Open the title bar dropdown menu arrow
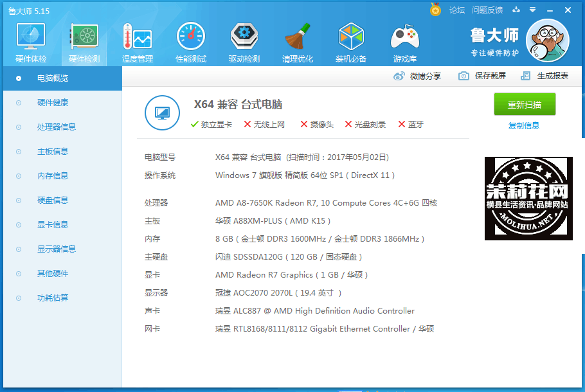This screenshot has height=392, width=585. pos(533,10)
